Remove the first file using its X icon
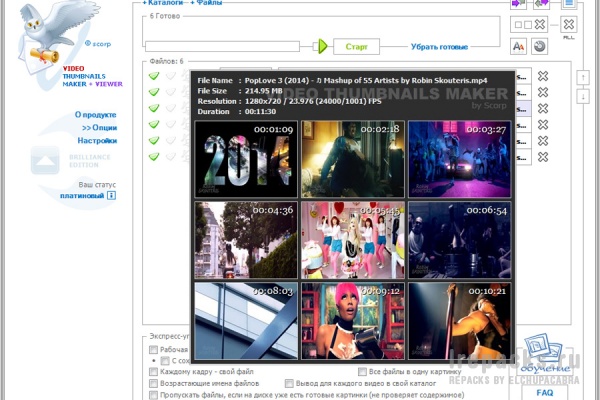 [x=543, y=76]
